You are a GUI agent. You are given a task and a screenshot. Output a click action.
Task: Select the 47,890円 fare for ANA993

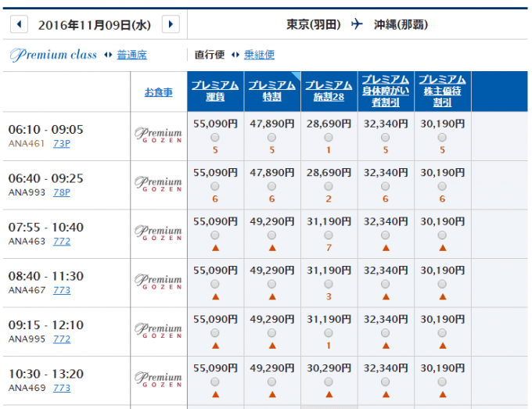[271, 186]
